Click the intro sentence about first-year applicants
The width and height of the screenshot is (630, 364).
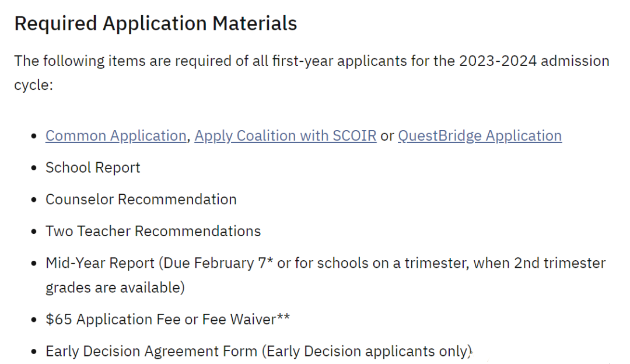point(311,73)
